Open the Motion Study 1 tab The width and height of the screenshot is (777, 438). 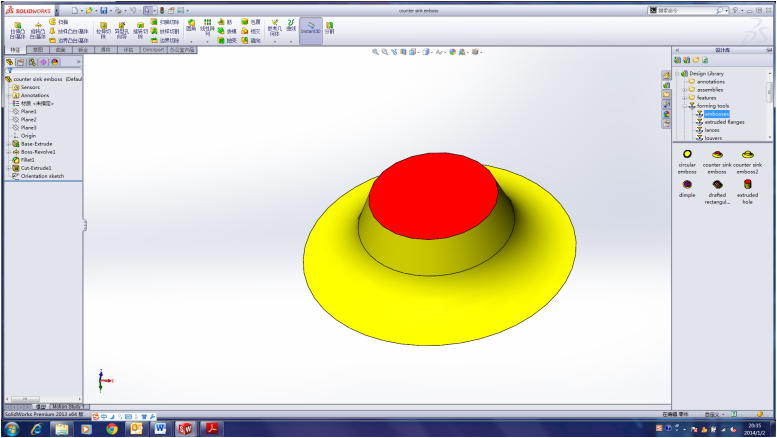tap(69, 407)
